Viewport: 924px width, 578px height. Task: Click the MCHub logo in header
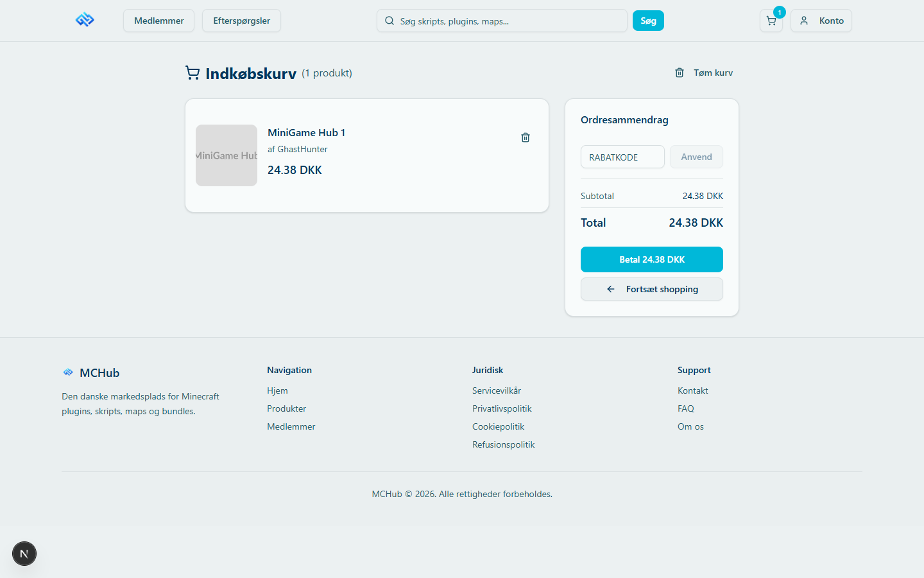pos(85,21)
